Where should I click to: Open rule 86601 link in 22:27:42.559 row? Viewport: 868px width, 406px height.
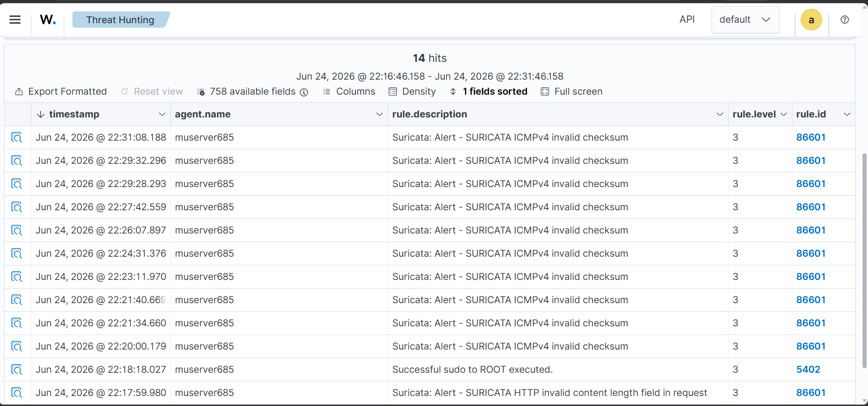click(811, 207)
